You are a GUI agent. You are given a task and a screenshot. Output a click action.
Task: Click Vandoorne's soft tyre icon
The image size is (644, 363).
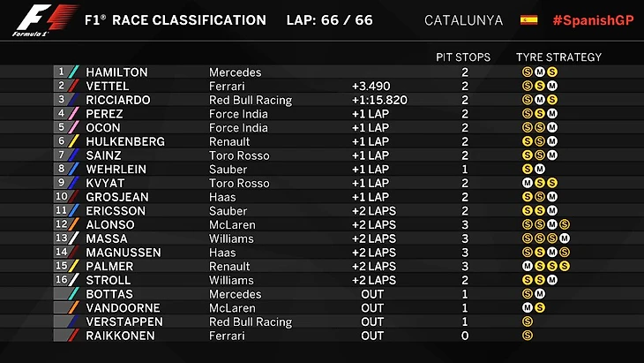coord(540,307)
